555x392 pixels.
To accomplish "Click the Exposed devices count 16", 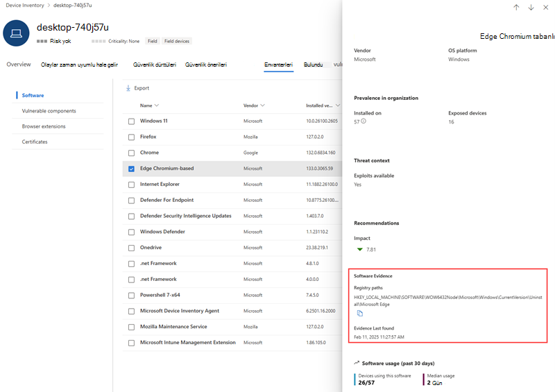I will pyautogui.click(x=452, y=122).
